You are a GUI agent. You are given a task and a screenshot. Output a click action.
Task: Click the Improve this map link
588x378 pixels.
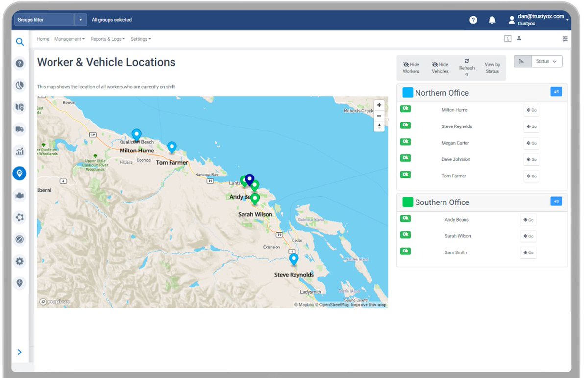coord(368,304)
